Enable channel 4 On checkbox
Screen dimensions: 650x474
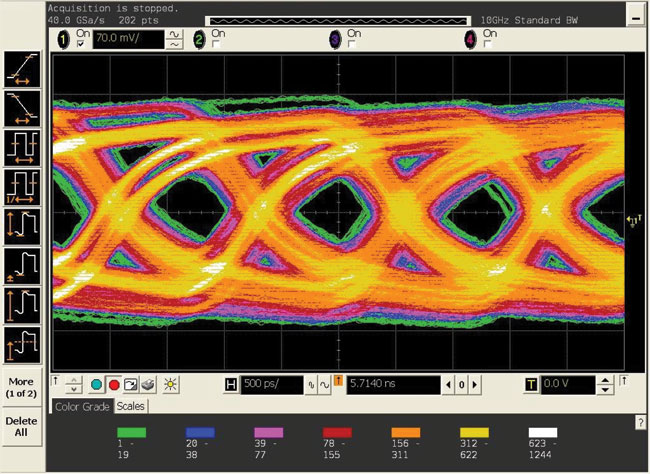(x=488, y=44)
